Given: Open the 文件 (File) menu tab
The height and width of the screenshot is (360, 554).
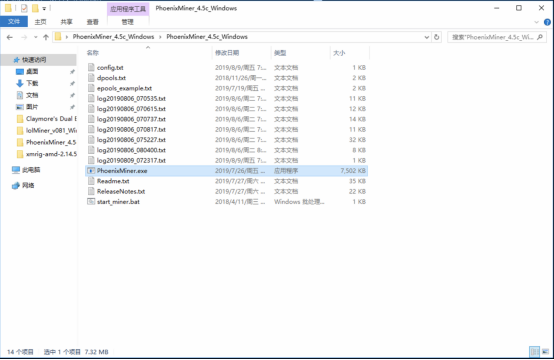Looking at the screenshot, I should click(x=14, y=22).
